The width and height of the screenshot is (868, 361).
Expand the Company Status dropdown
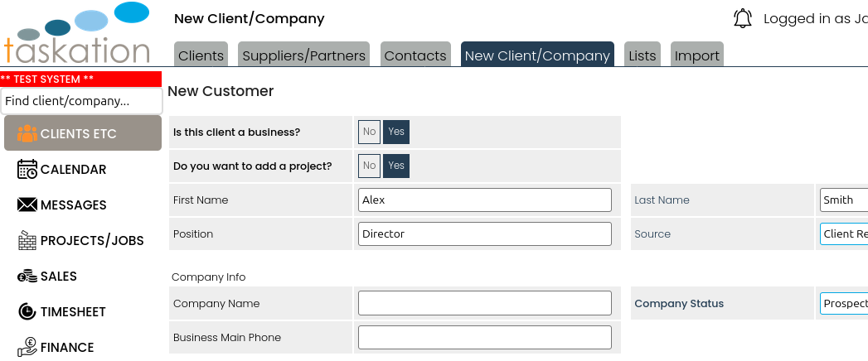(843, 304)
